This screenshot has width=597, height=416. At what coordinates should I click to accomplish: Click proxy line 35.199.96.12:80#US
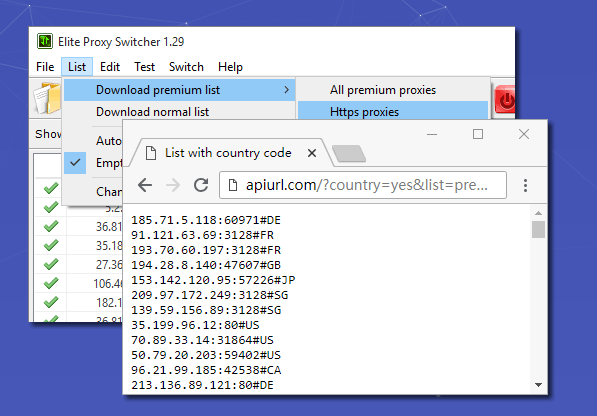point(195,325)
